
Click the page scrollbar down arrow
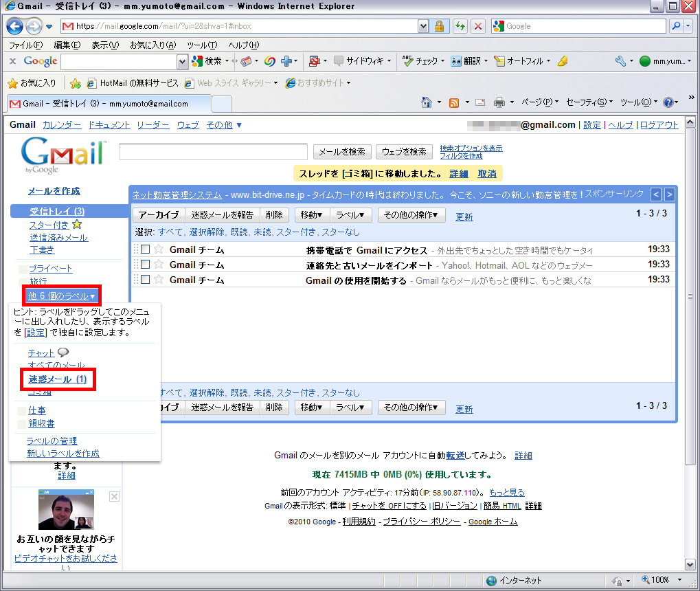[x=690, y=565]
